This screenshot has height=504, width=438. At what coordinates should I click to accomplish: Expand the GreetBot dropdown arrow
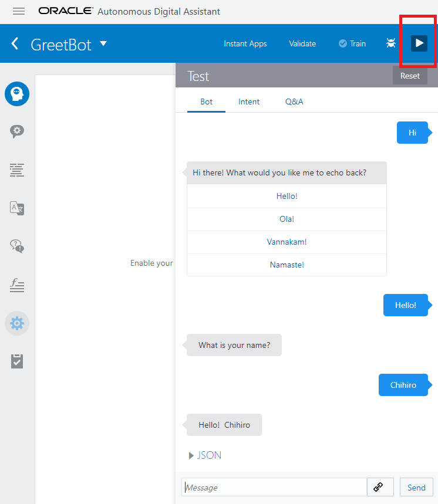[x=103, y=43]
